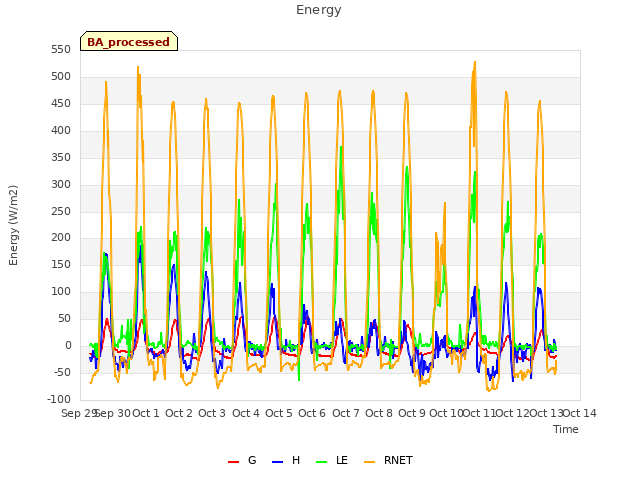
Task: Select the H legend label
Action: coord(296,460)
